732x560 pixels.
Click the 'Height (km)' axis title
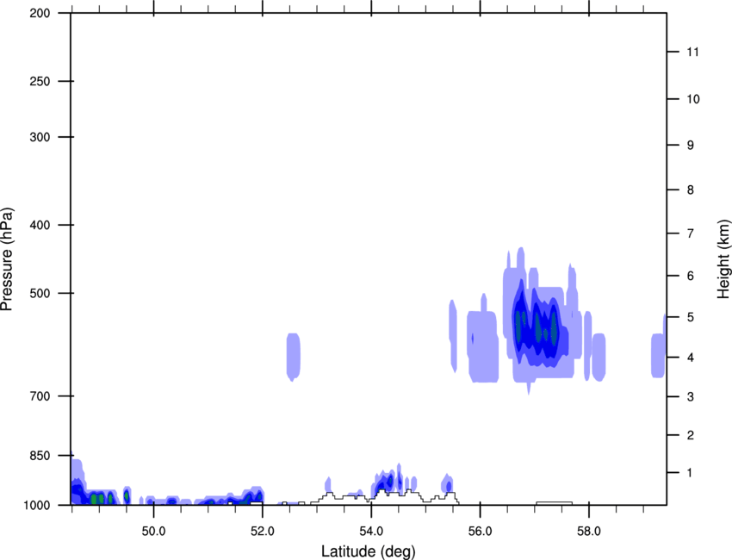[723, 258]
